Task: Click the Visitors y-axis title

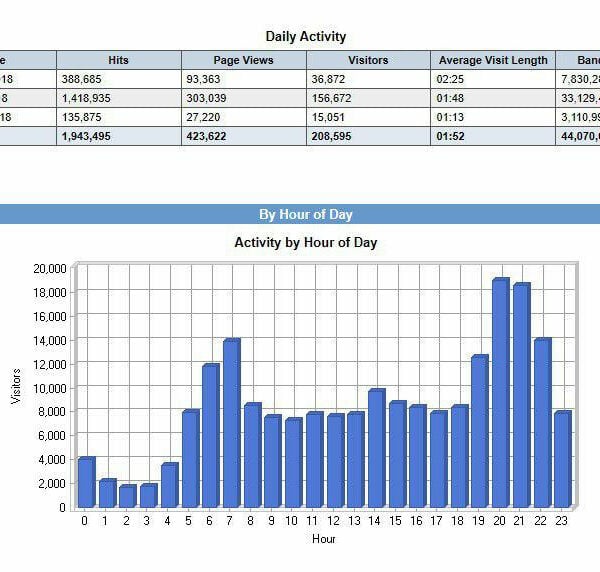Action: pyautogui.click(x=16, y=386)
